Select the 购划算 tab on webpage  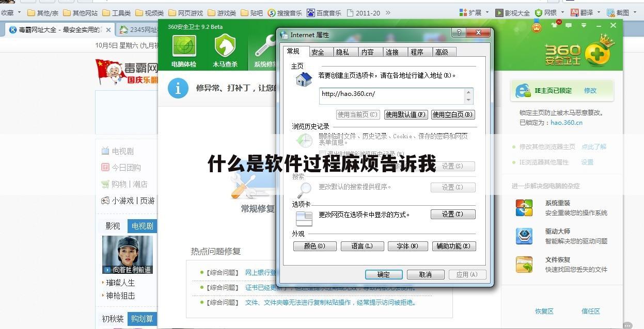[x=142, y=319]
